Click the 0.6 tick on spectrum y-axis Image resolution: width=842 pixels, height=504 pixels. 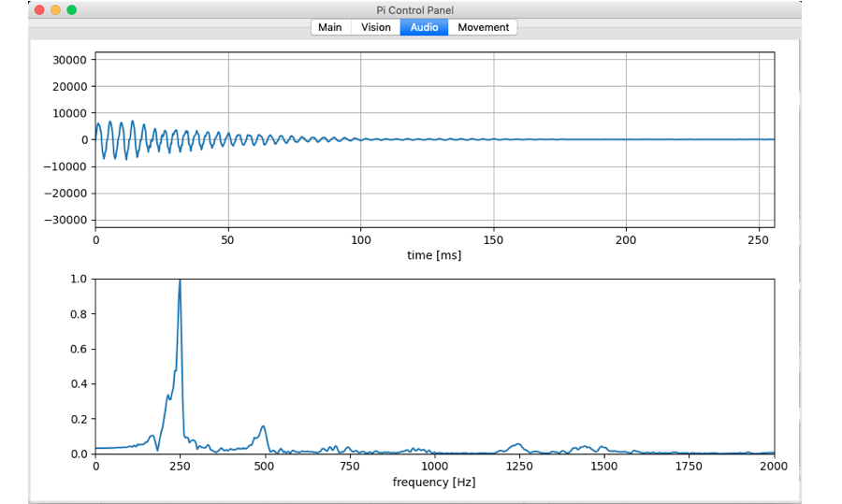80,349
